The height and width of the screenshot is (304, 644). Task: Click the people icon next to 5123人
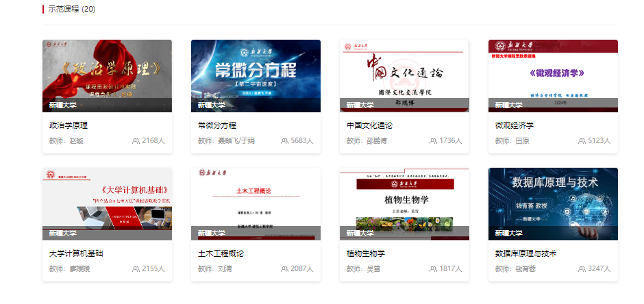click(582, 141)
